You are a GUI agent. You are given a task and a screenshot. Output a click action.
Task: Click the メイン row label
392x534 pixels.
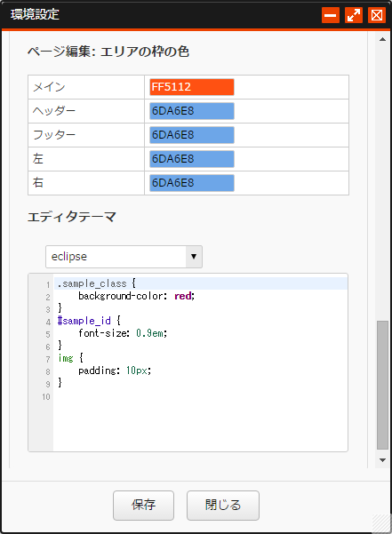tap(49, 87)
